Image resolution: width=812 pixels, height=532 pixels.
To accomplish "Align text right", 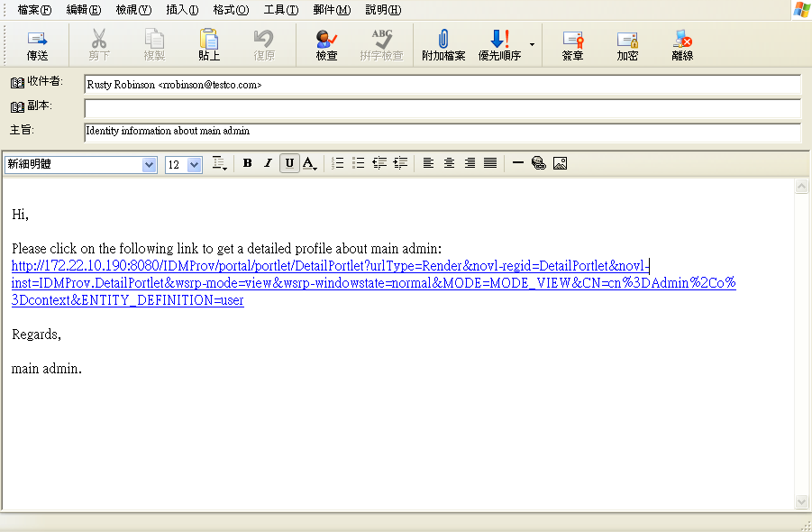I will point(470,163).
